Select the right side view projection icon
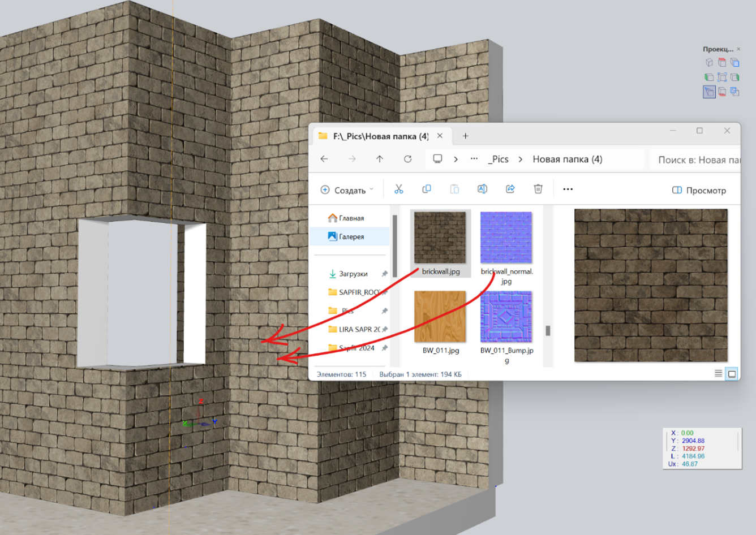The image size is (756, 535). pos(735,77)
